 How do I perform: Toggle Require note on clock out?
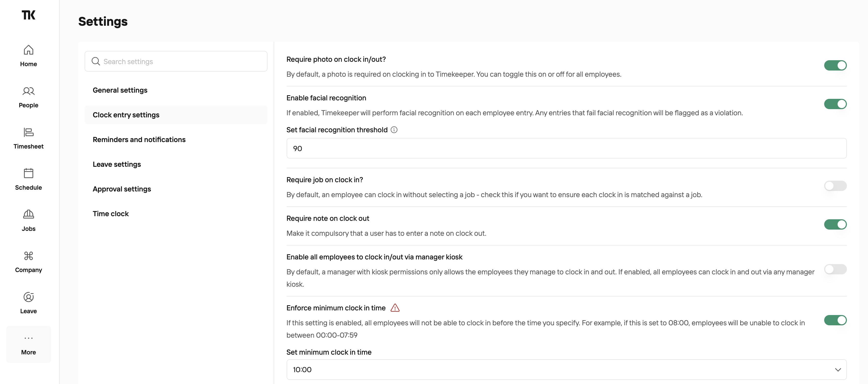835,224
